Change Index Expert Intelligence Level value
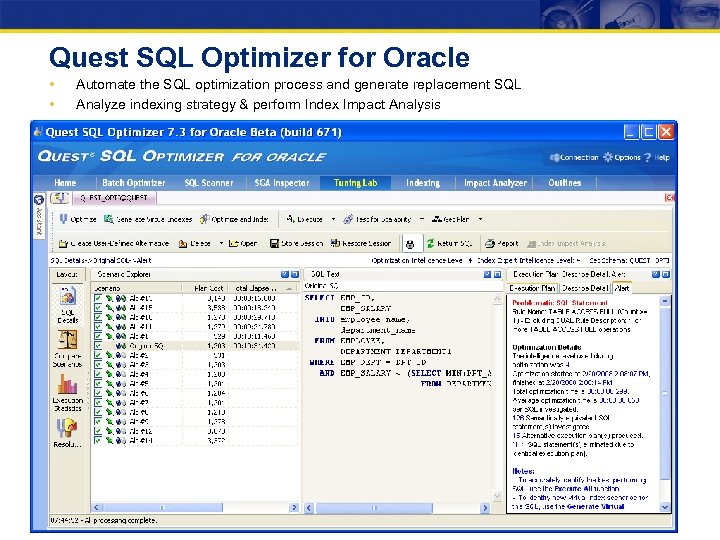The height and width of the screenshot is (540, 720). 579,260
